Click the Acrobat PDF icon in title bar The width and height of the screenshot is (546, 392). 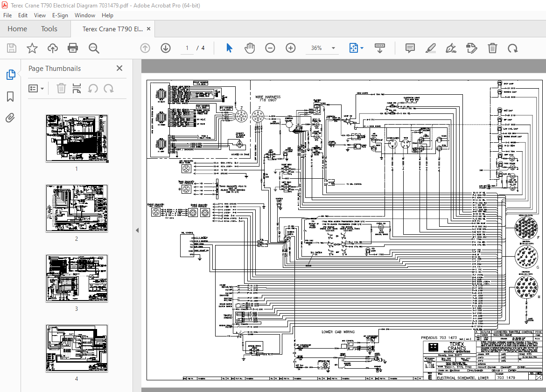click(x=5, y=5)
